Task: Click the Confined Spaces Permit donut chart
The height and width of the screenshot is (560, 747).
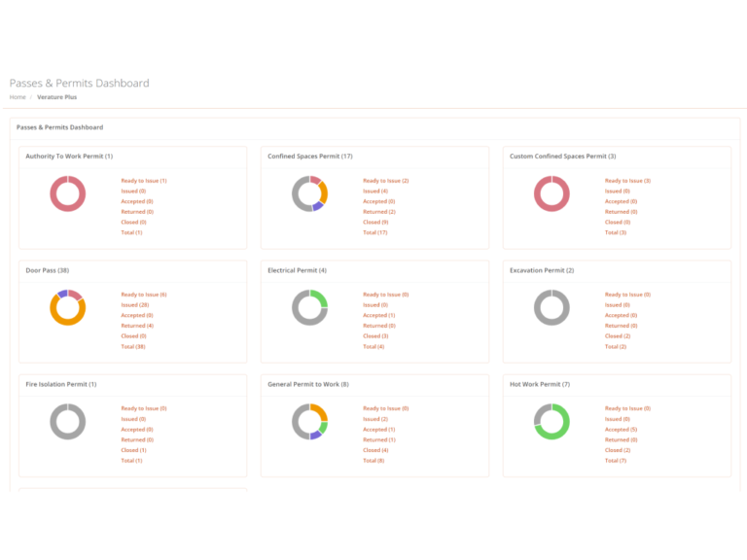Action: tap(309, 193)
